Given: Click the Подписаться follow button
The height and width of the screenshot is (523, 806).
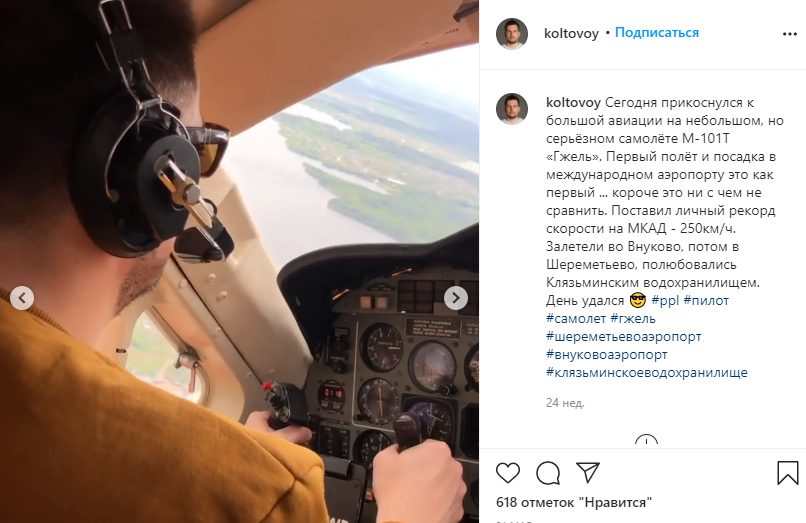Looking at the screenshot, I should [x=657, y=33].
